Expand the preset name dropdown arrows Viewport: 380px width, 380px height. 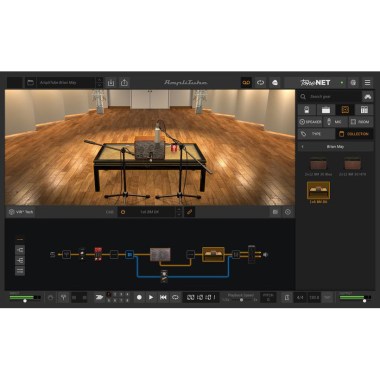(99, 83)
